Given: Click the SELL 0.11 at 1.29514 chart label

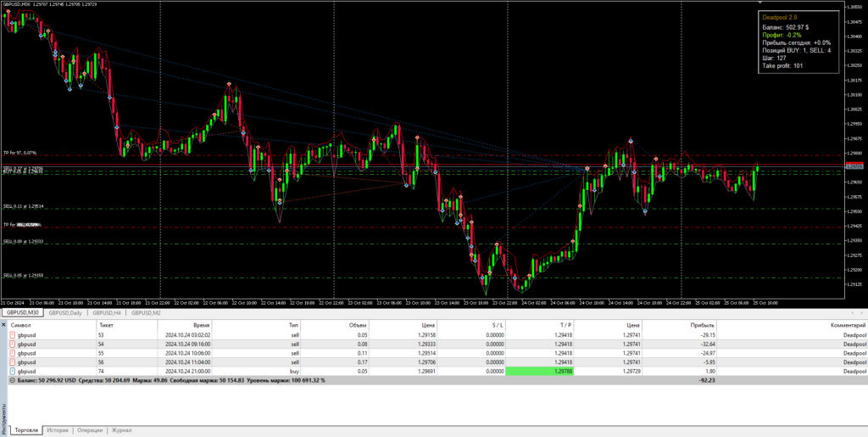Looking at the screenshot, I should tap(23, 206).
